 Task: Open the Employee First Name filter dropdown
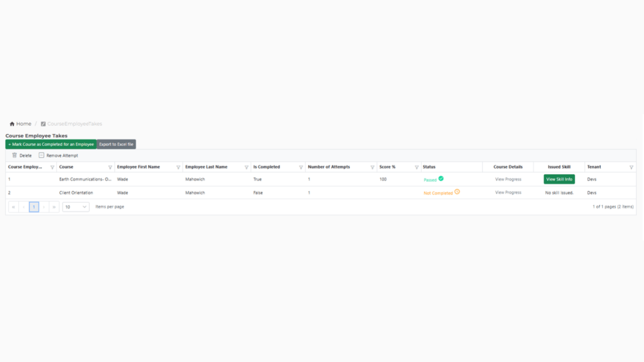(x=179, y=167)
